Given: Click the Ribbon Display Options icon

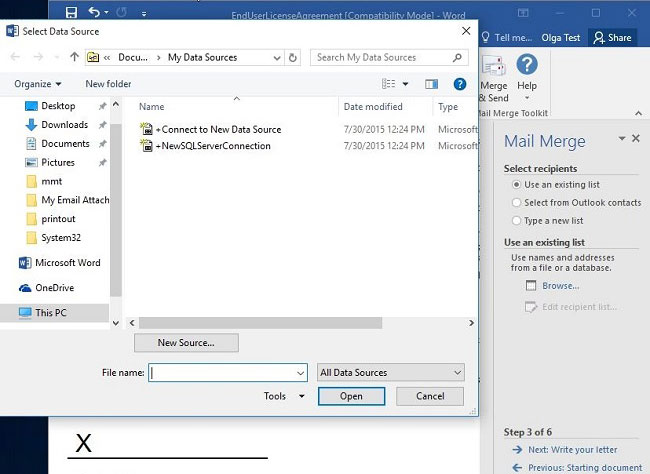Looking at the screenshot, I should [523, 13].
